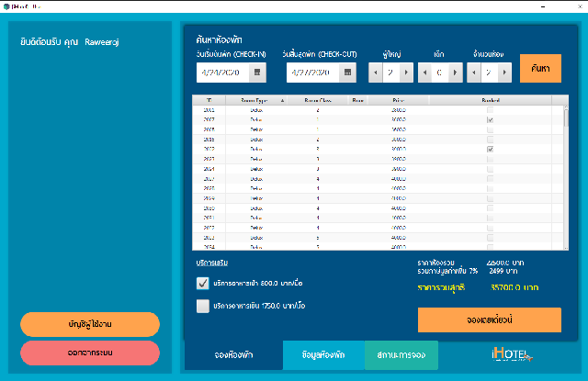The height and width of the screenshot is (381, 588).
Task: Click the Booked column header
Action: click(x=490, y=100)
